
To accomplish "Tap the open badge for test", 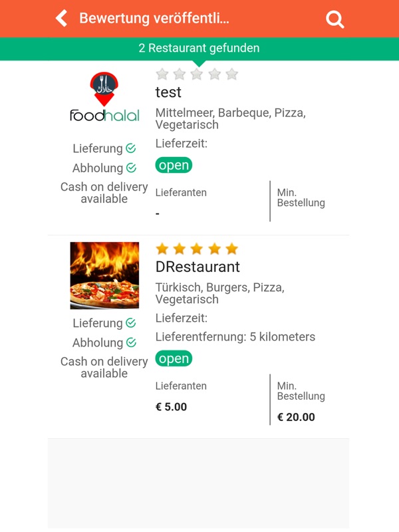I will (174, 165).
